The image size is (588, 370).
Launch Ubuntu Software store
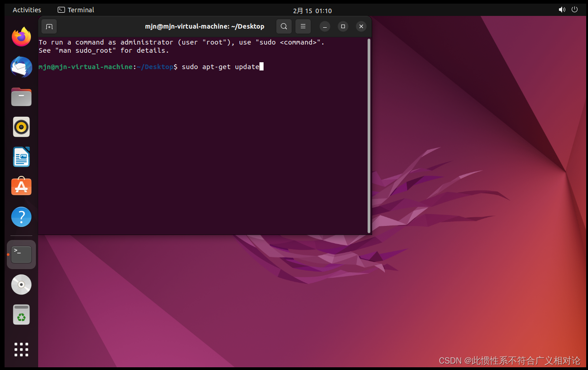coord(21,186)
